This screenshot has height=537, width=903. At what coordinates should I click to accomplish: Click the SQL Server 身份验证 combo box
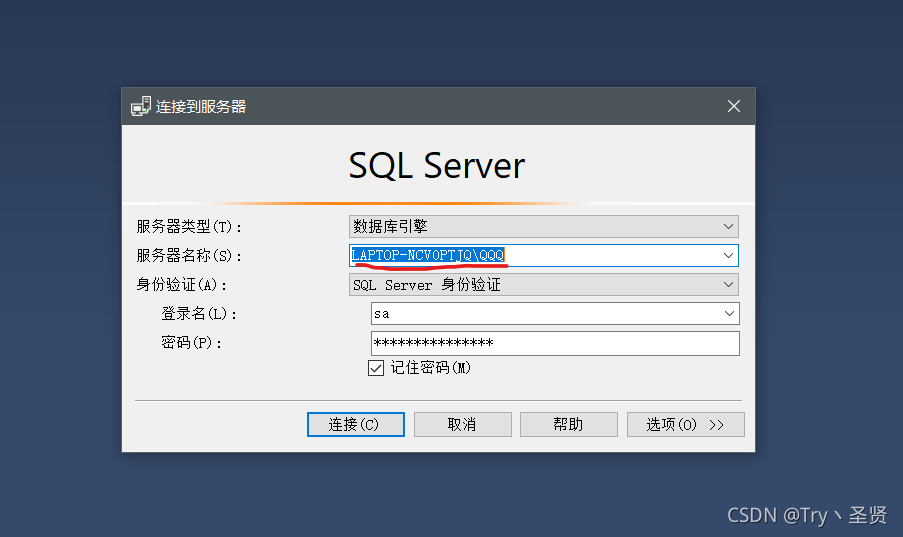pyautogui.click(x=544, y=285)
